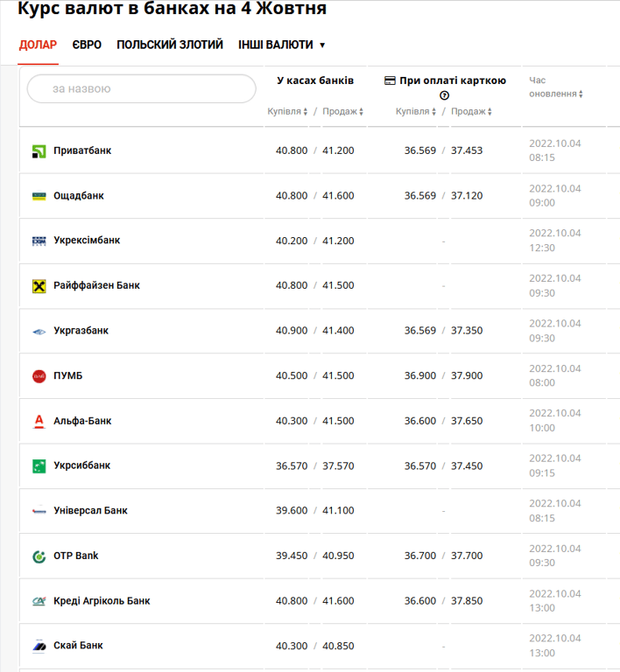Sort by cash desk Купівля rate
This screenshot has height=672, width=620.
click(288, 112)
